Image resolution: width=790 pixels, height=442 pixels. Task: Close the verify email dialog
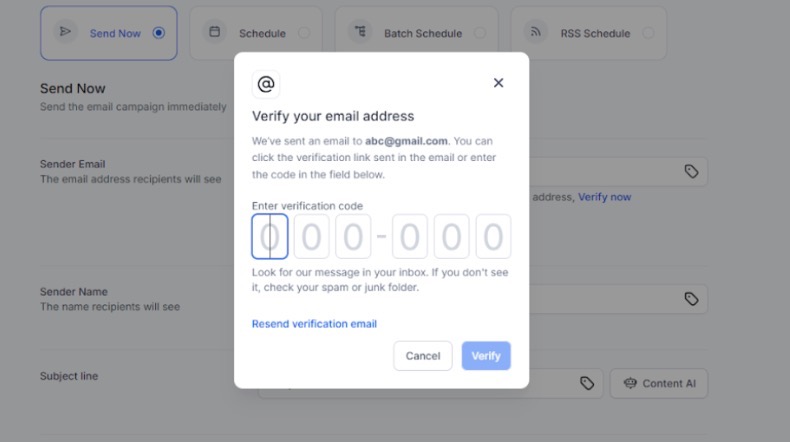tap(498, 83)
